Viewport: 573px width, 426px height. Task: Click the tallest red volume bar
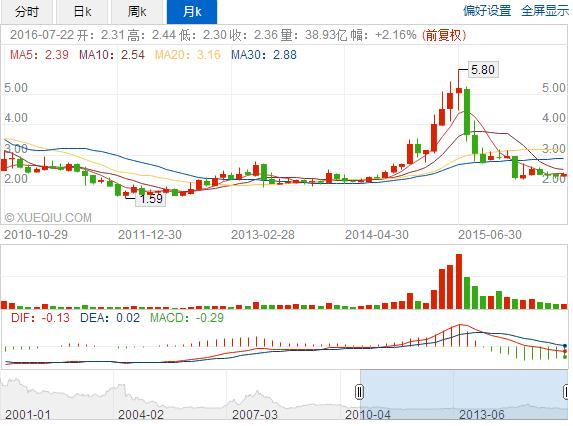459,281
